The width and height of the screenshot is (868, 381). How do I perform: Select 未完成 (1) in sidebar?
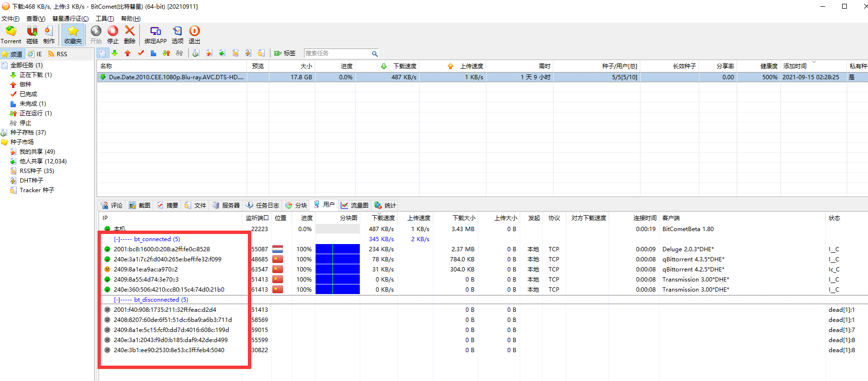(28, 104)
